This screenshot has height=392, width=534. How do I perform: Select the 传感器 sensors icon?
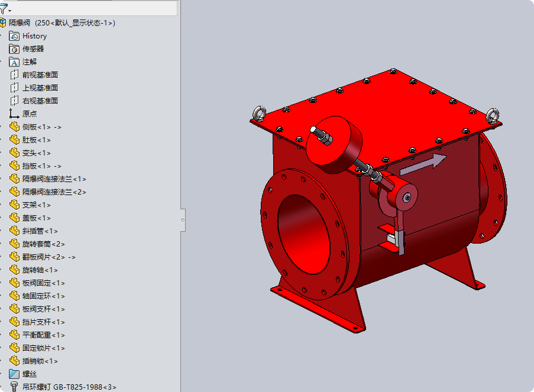pyautogui.click(x=14, y=48)
